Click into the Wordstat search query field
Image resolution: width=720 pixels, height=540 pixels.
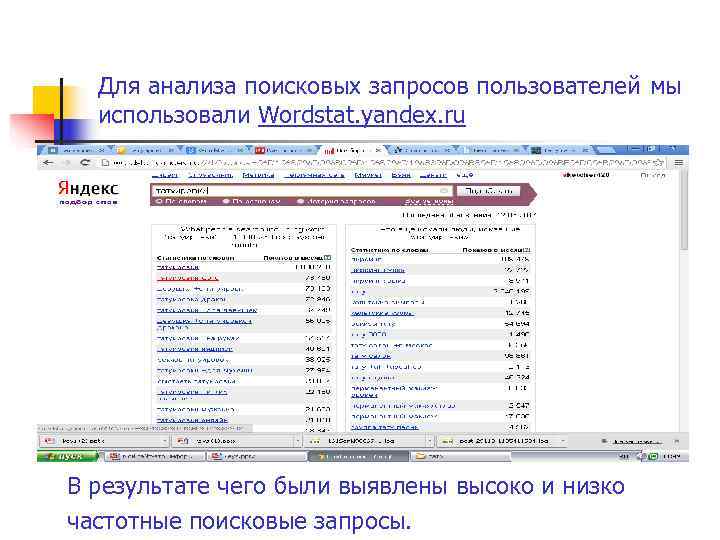pos(301,190)
